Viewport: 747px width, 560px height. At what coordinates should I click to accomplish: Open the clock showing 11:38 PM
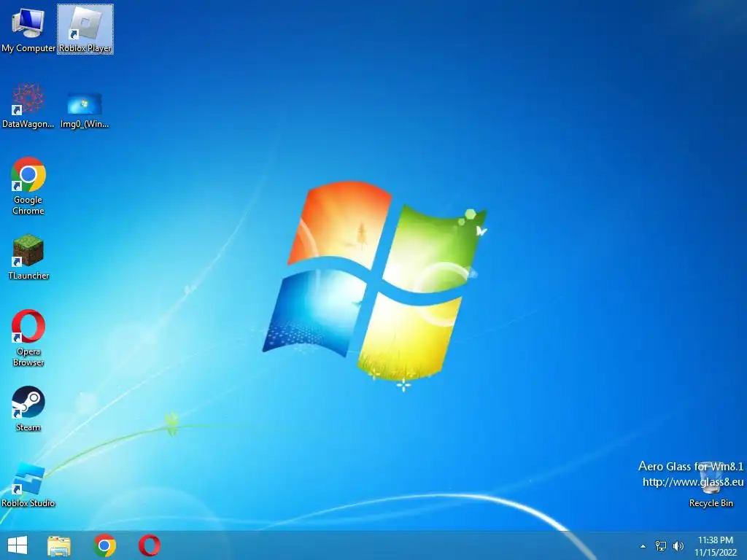716,546
